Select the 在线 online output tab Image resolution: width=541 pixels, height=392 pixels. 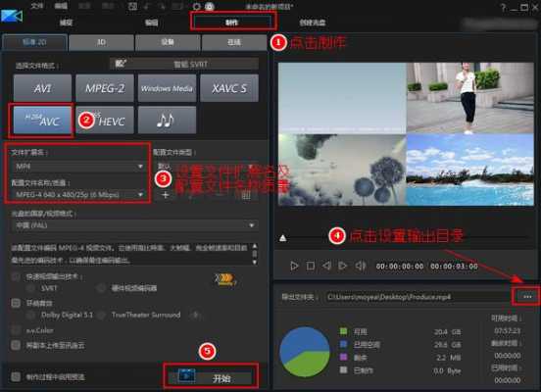click(x=234, y=42)
